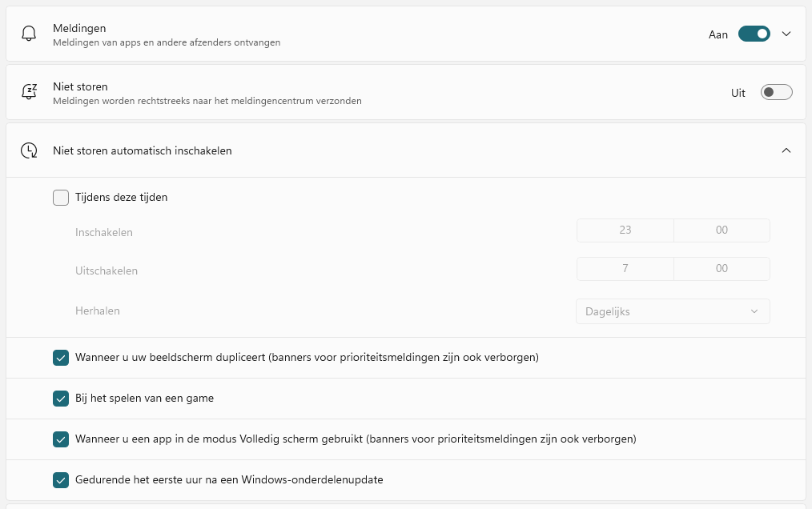Check the Tijdens deze tijden checkbox
The image size is (812, 509).
[61, 198]
